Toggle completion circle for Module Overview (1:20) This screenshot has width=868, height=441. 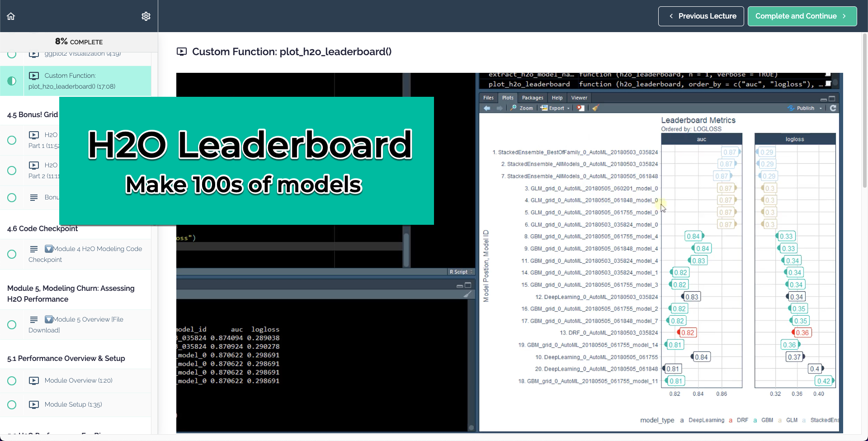(12, 381)
